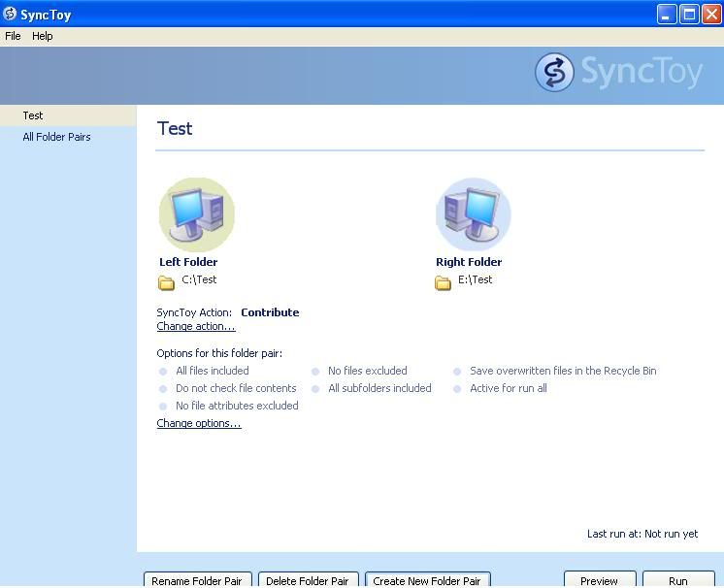Click the folder icon beside C:\Test
The width and height of the screenshot is (724, 588).
pos(166,282)
